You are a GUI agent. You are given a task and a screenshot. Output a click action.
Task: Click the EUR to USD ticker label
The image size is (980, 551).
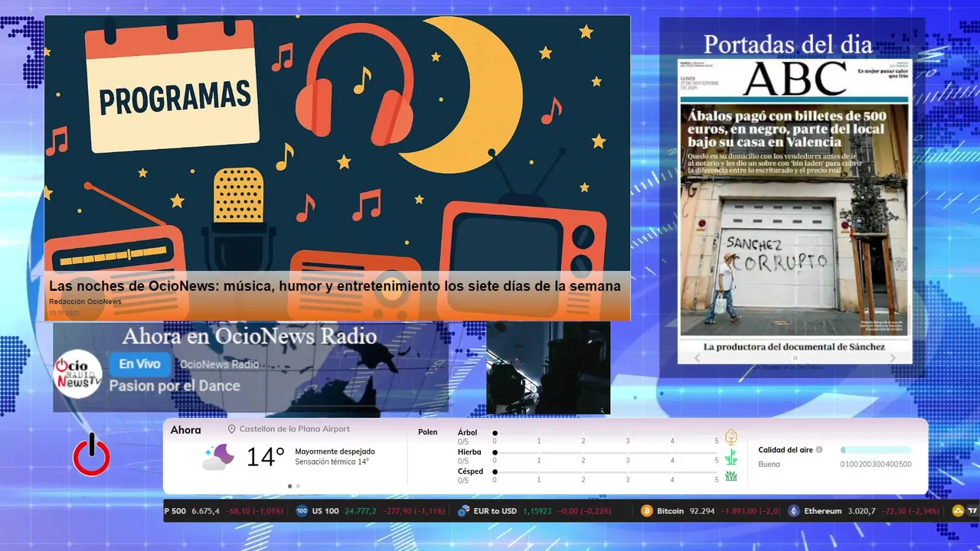click(x=496, y=510)
